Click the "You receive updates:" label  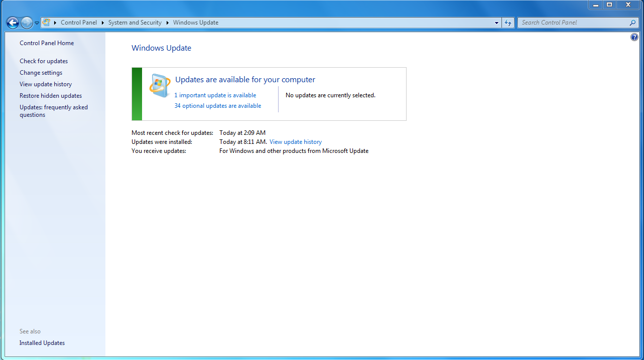tap(159, 151)
